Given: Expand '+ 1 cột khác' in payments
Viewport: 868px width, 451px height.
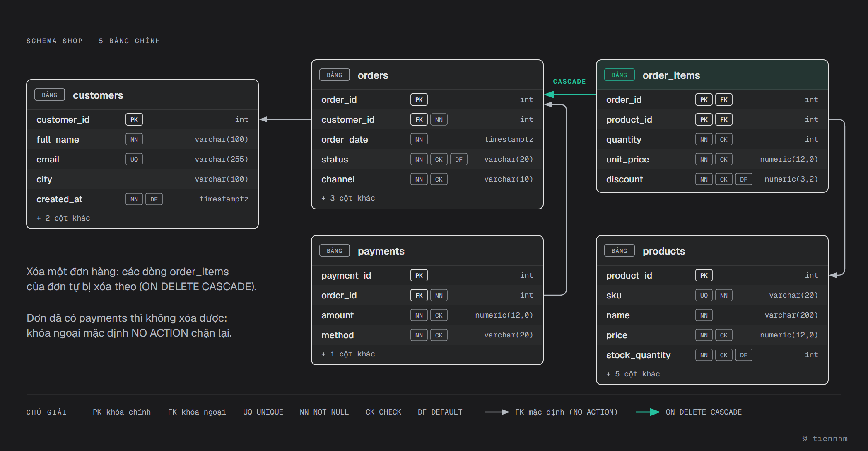Looking at the screenshot, I should pos(348,354).
